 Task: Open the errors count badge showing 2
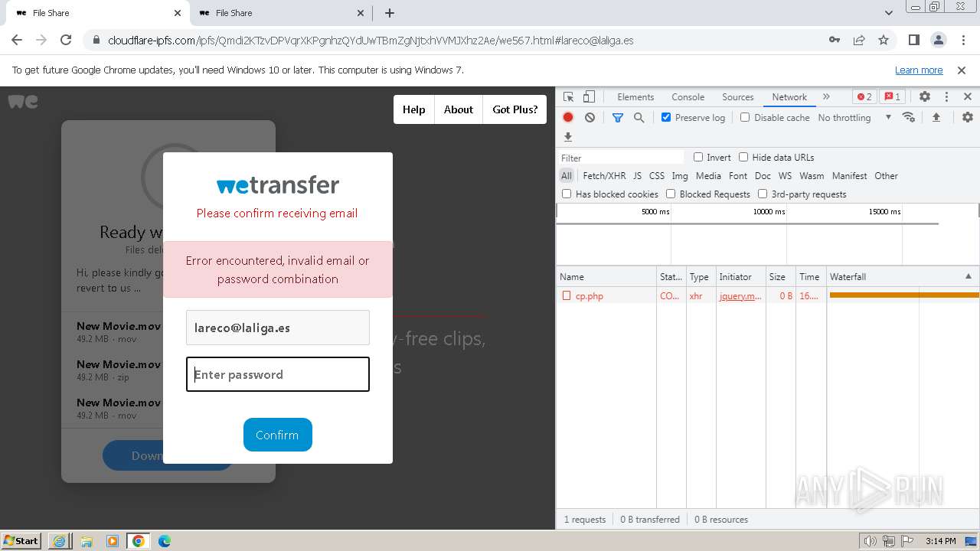pos(864,96)
